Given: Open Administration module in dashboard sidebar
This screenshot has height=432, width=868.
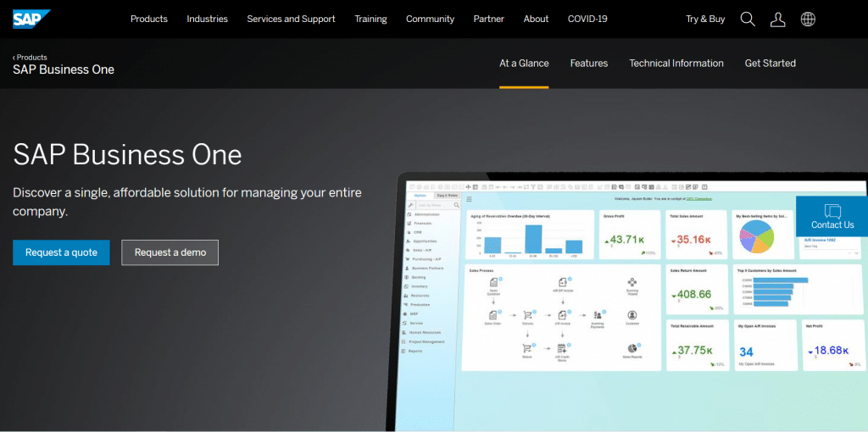Looking at the screenshot, I should pos(427,214).
